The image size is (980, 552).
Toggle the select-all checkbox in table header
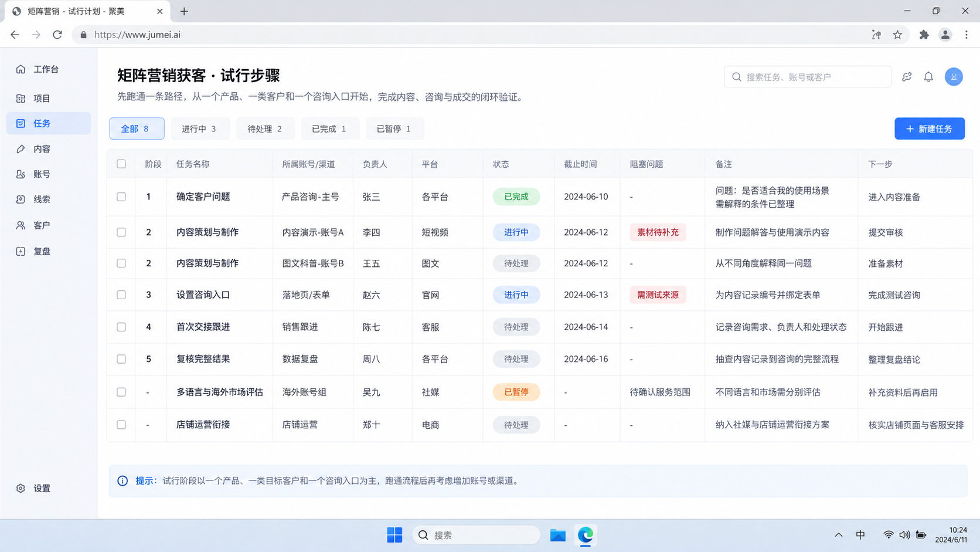[121, 164]
